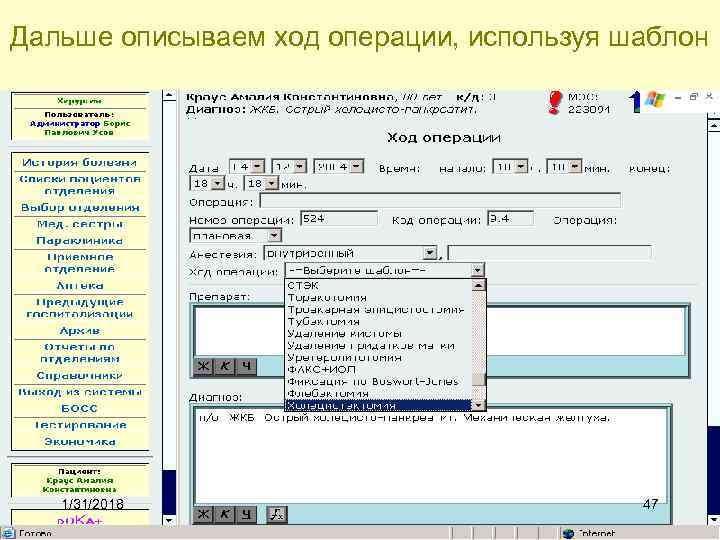This screenshot has height=540, width=720.
Task: Click the Операция text input field
Action: click(440, 201)
